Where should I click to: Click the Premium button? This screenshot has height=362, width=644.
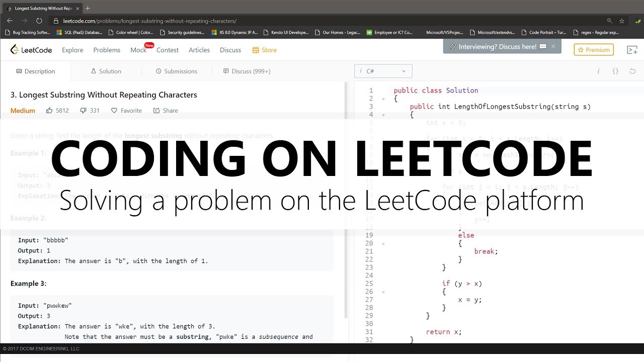click(x=594, y=50)
